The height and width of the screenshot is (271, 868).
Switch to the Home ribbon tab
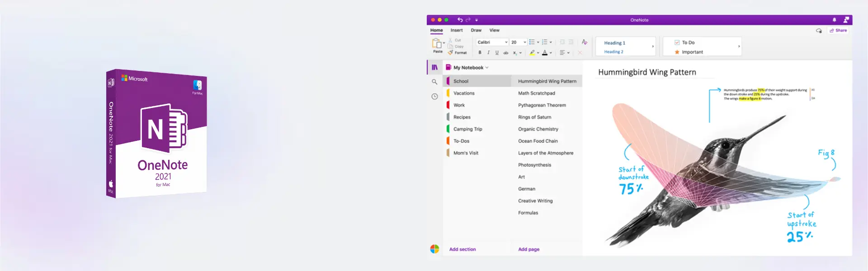436,30
